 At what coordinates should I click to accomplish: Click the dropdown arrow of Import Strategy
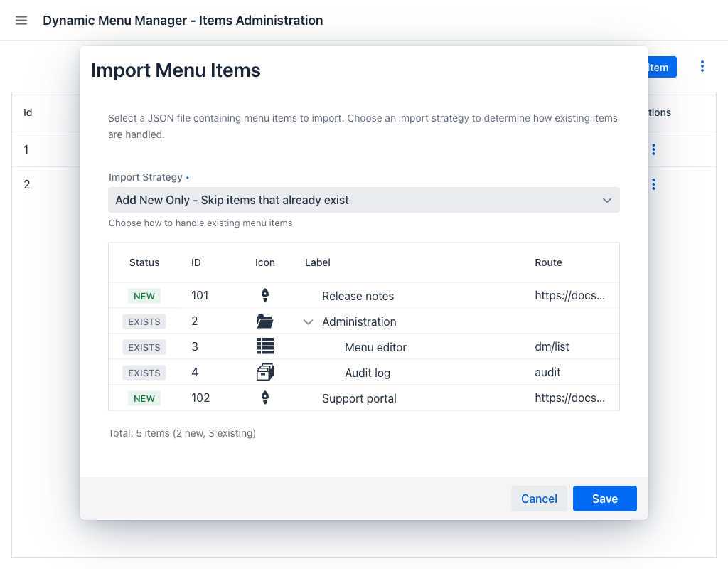(607, 200)
